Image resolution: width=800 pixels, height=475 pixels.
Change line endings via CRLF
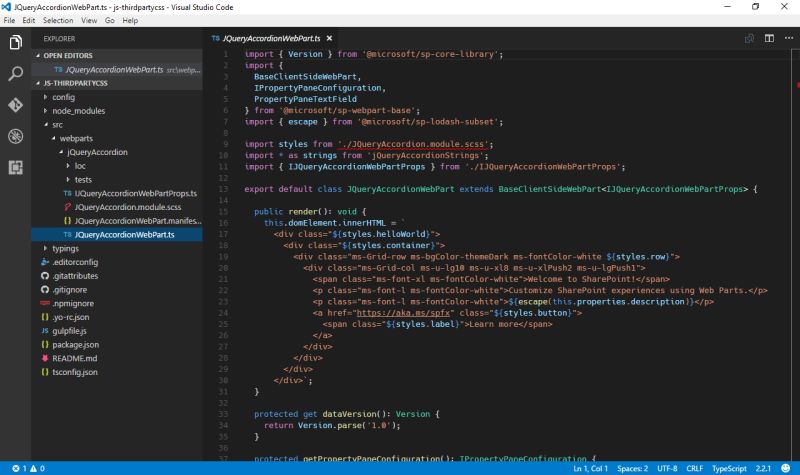pos(694,468)
